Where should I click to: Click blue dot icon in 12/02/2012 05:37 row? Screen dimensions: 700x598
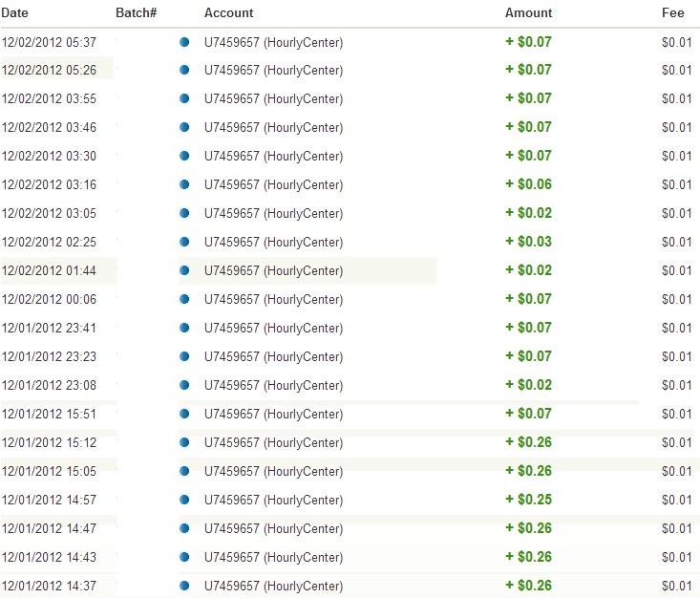184,42
